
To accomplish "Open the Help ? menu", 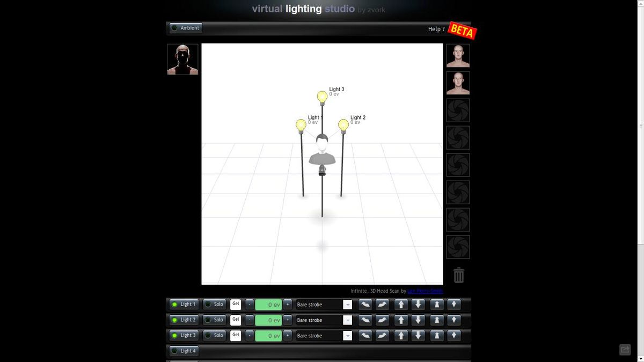I will [x=436, y=29].
